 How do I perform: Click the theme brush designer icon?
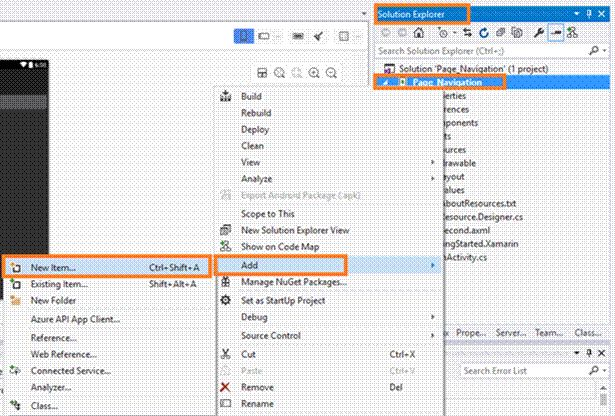coord(318,36)
